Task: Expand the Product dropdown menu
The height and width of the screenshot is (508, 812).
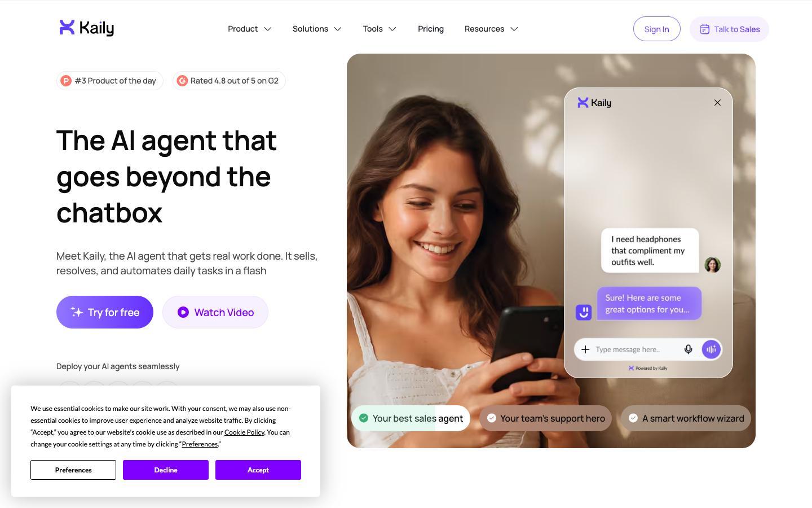Action: click(249, 29)
